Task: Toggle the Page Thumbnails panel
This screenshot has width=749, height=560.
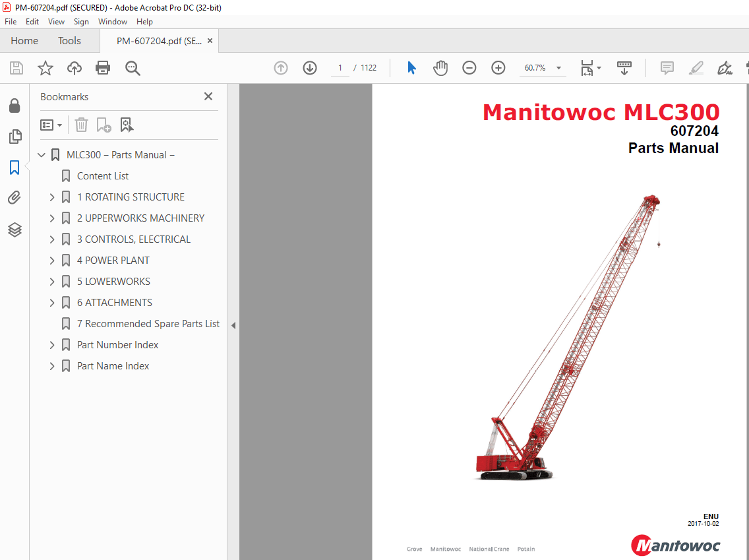Action: [x=15, y=137]
